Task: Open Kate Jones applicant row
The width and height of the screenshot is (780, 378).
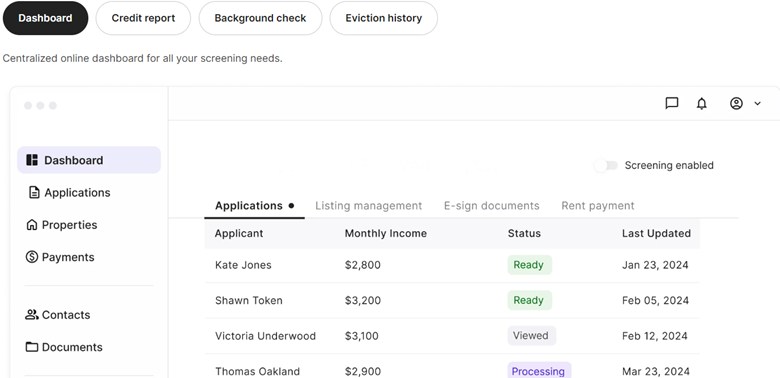Action: tap(452, 265)
